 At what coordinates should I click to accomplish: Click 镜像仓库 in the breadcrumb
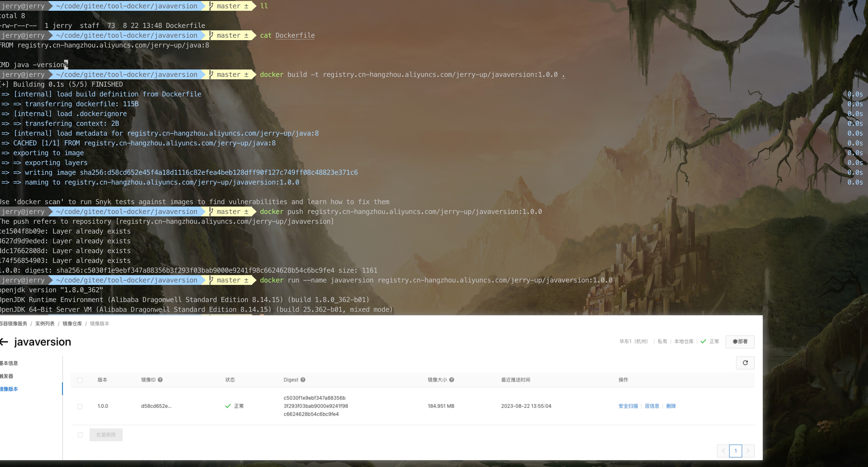[72, 324]
